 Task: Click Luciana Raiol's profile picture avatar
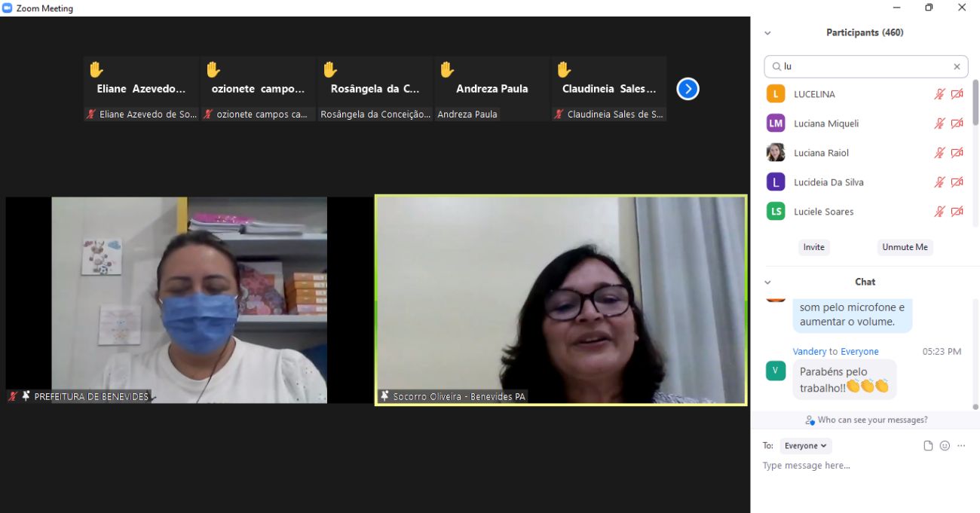point(776,153)
